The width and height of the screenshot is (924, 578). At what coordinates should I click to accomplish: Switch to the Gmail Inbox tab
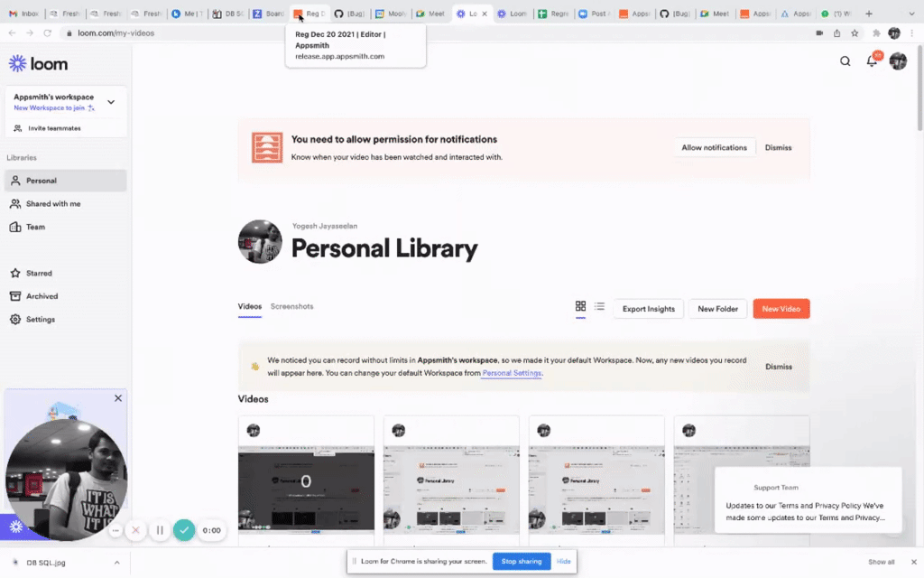pyautogui.click(x=23, y=14)
